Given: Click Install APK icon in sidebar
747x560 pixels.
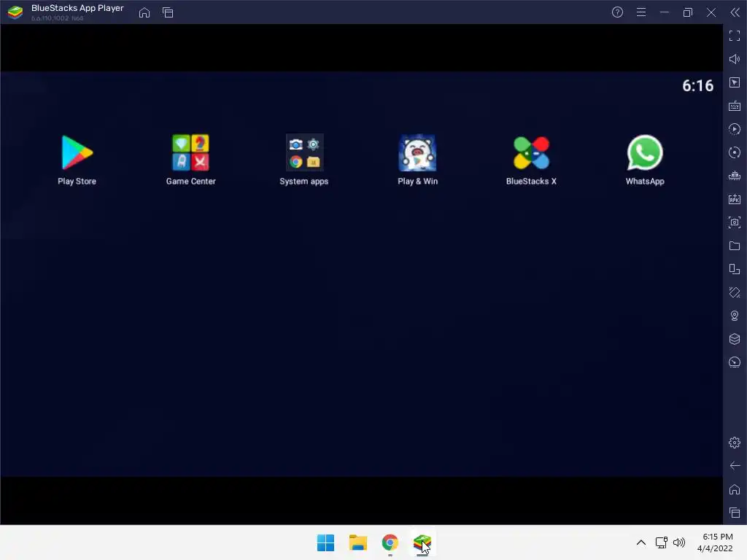Looking at the screenshot, I should (x=735, y=199).
